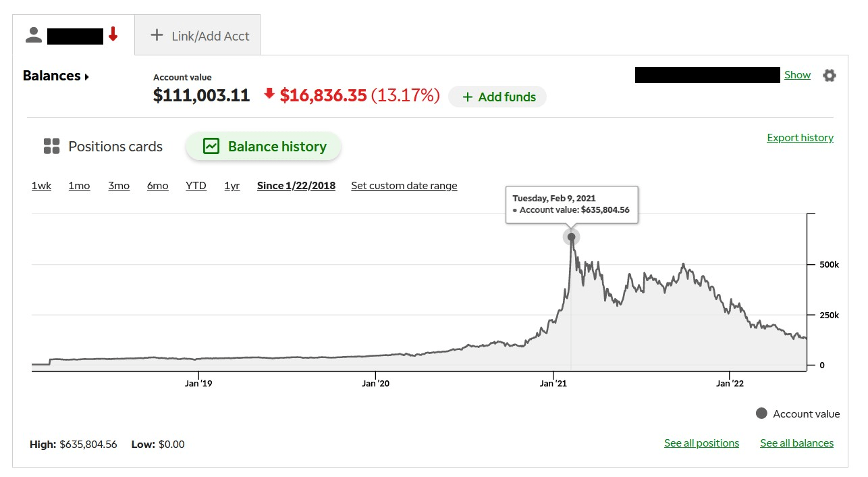Expand the Balances menu arrow

tap(87, 76)
